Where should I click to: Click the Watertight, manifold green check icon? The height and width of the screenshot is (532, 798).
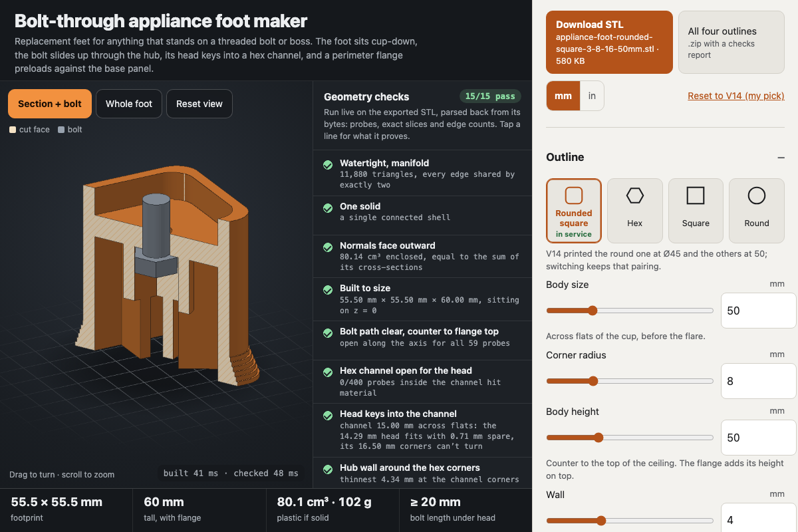(328, 164)
